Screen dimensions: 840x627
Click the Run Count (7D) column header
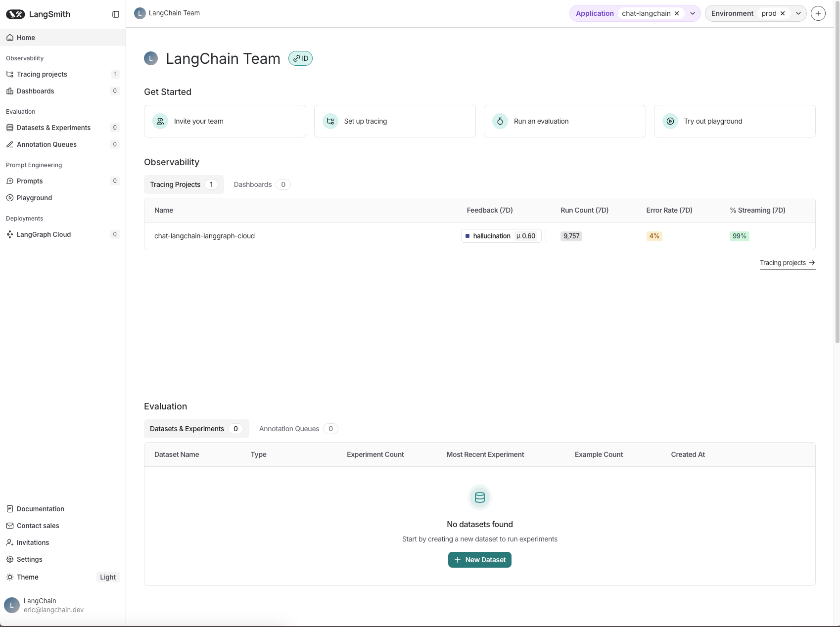584,211
